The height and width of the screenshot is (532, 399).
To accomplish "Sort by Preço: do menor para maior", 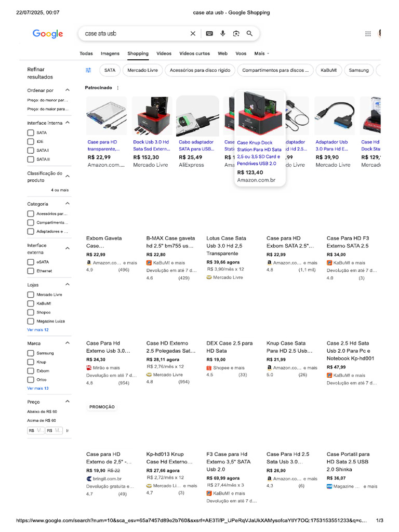I will click(48, 100).
